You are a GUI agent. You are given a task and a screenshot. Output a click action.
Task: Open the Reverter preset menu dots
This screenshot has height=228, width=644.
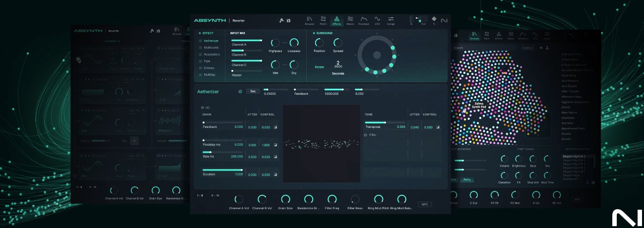point(230,20)
